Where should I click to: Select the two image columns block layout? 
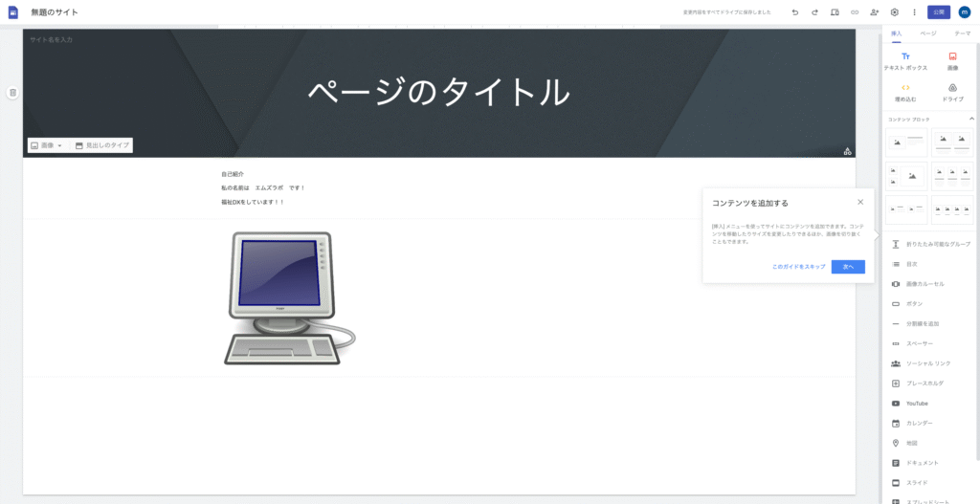click(952, 142)
